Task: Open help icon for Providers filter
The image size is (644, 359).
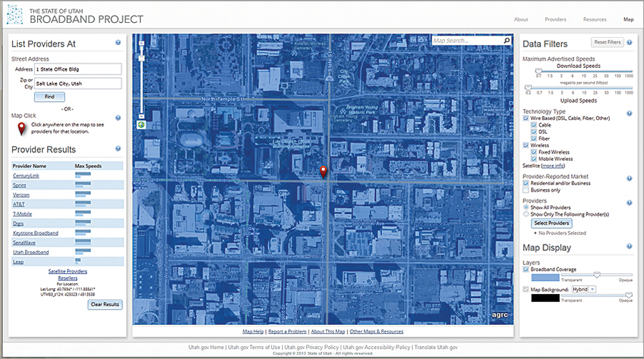Action: click(629, 202)
